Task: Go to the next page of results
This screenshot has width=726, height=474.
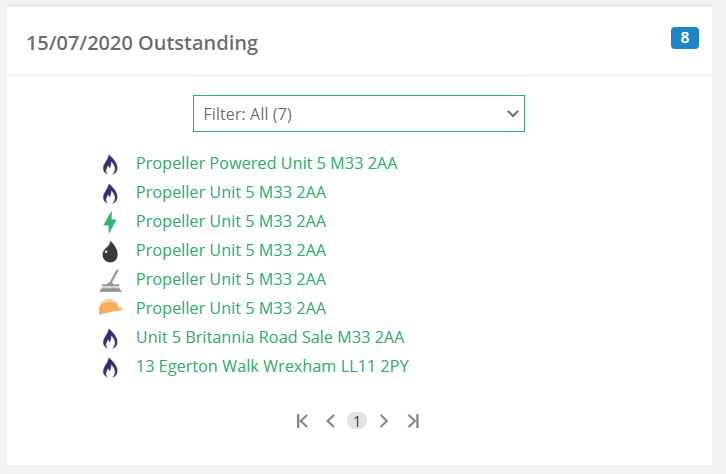Action: tap(384, 421)
